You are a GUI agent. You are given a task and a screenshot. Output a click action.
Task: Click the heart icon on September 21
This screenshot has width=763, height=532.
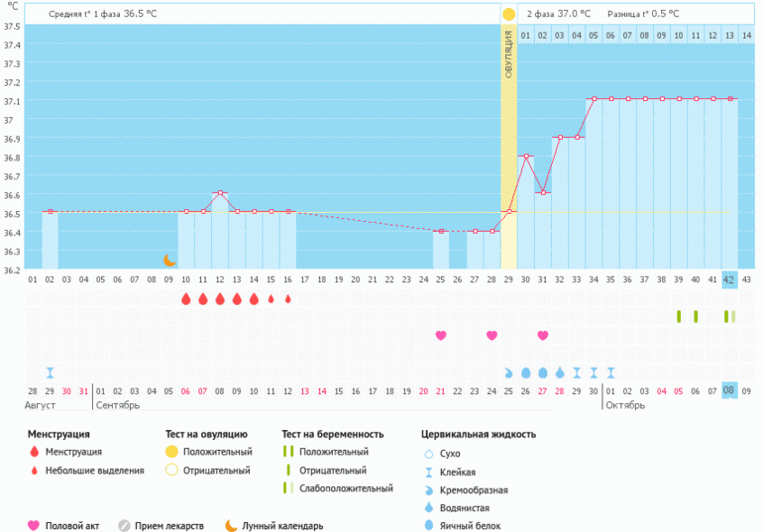point(441,335)
